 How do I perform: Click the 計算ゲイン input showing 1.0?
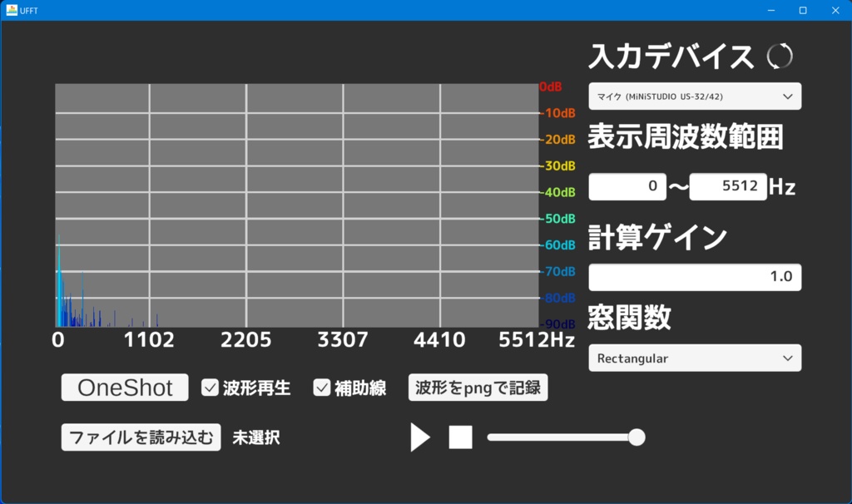tap(695, 276)
